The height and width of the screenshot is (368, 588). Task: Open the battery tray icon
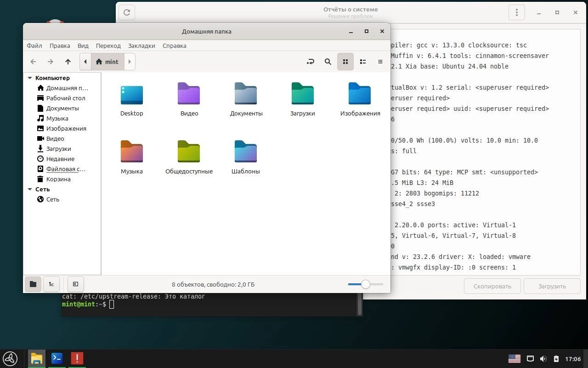tap(556, 358)
